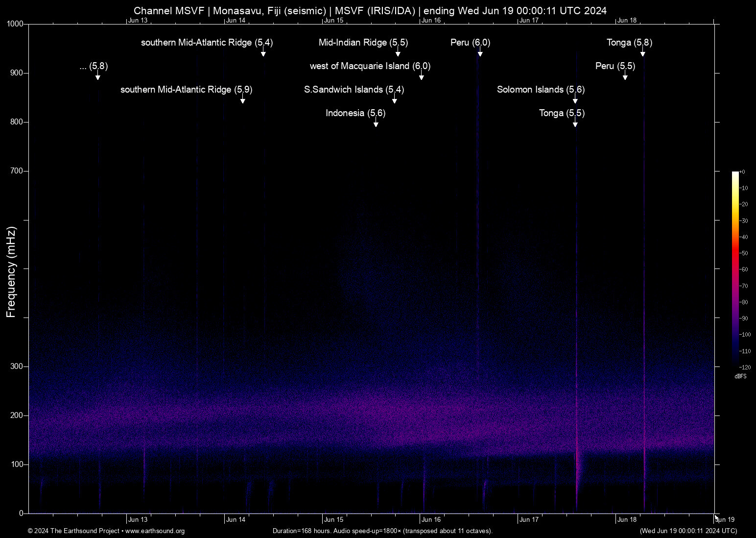
Task: Click arrow marker under Indonesia (5.6)
Action: pyautogui.click(x=376, y=123)
